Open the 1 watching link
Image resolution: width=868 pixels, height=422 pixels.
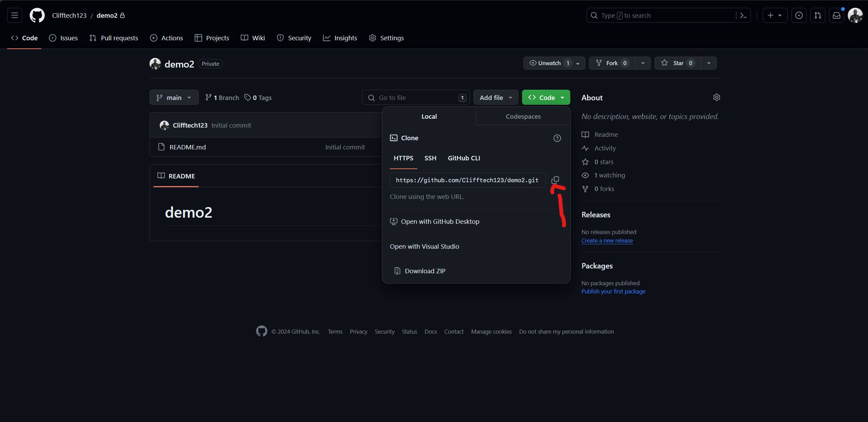[x=603, y=175]
